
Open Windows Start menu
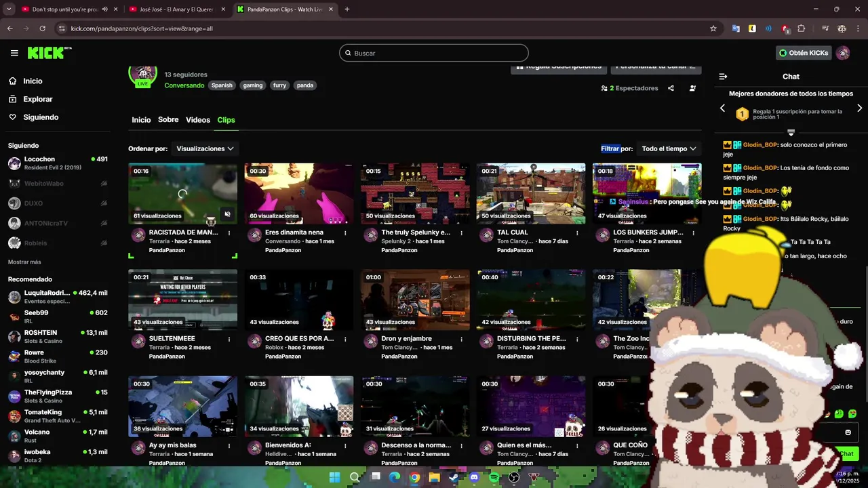(x=334, y=478)
